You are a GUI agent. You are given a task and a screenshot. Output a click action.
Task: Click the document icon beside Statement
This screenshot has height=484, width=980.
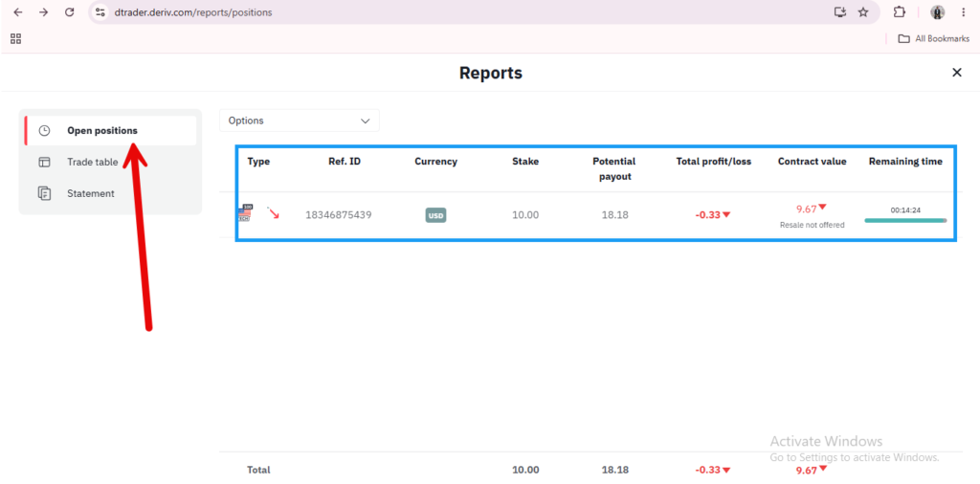coord(44,193)
